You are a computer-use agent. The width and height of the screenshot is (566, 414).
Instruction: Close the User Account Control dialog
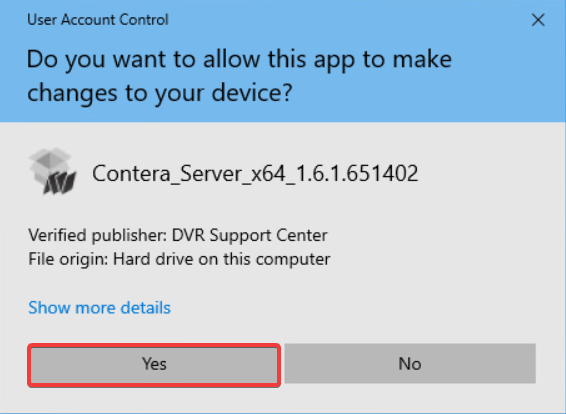click(x=538, y=20)
